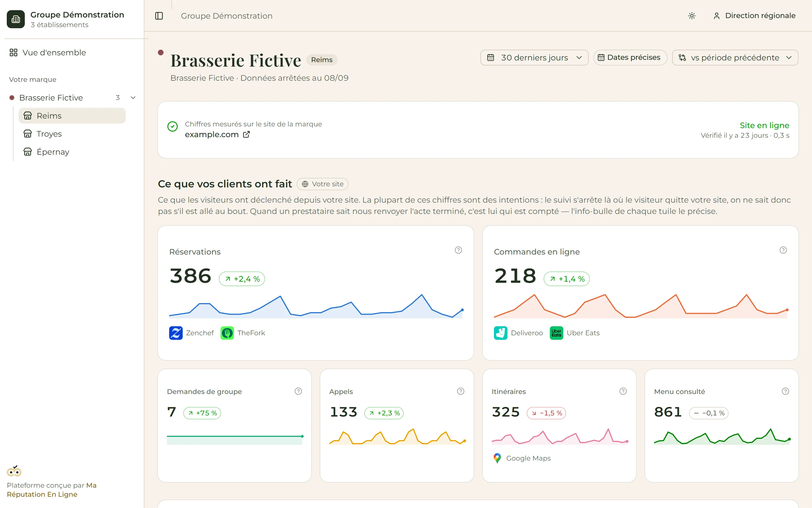
Task: Click the Menu consulté value 861
Action: coord(668,412)
